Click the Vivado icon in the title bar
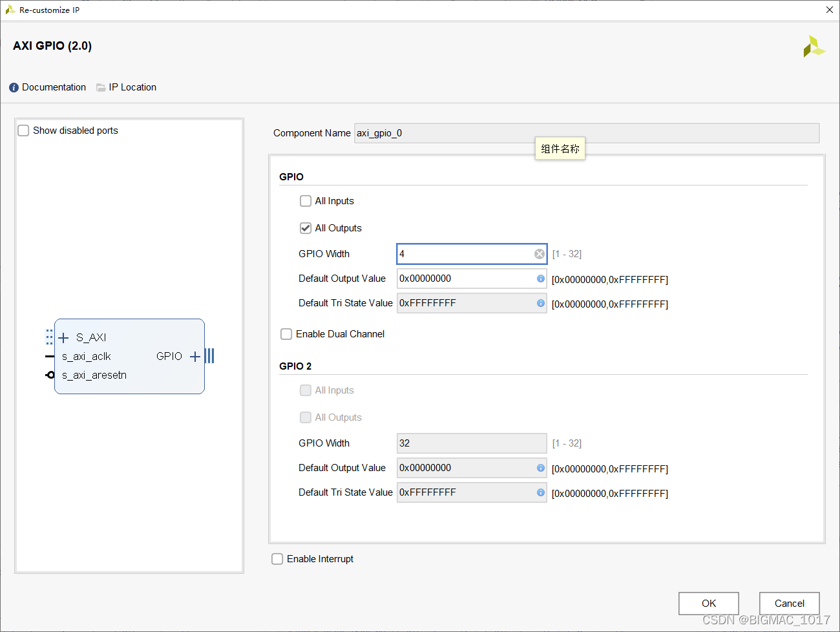840x632 pixels. [10, 10]
